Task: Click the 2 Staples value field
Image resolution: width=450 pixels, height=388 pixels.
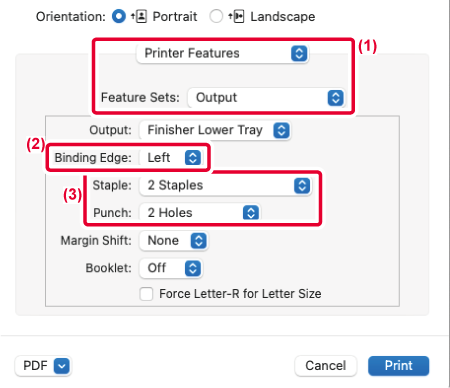Action: [225, 186]
